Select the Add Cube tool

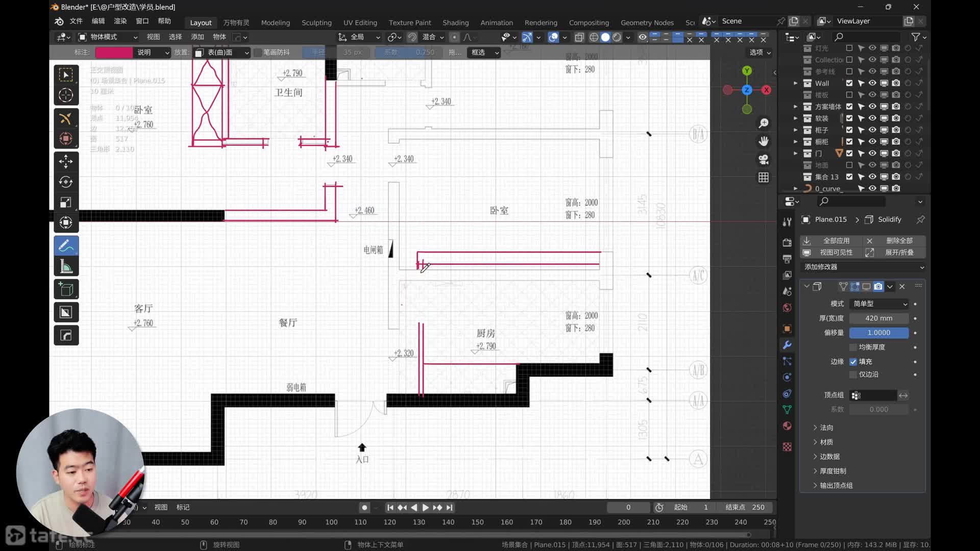pos(66,289)
